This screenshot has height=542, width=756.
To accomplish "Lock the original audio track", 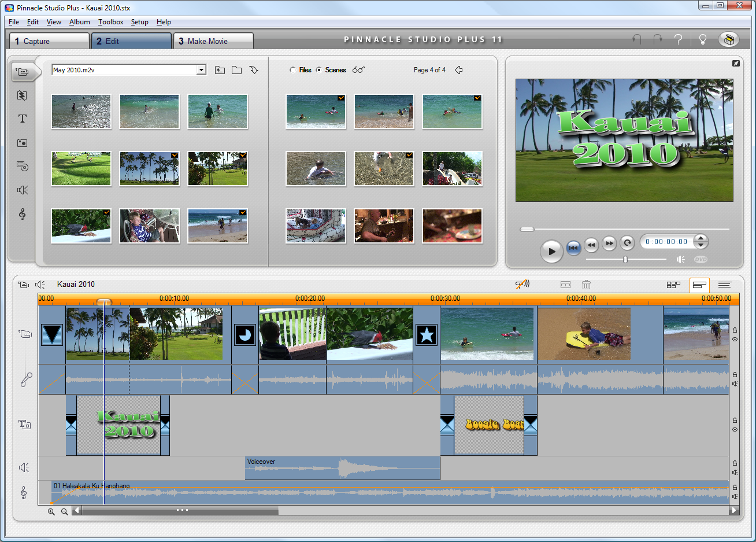I will 735,375.
